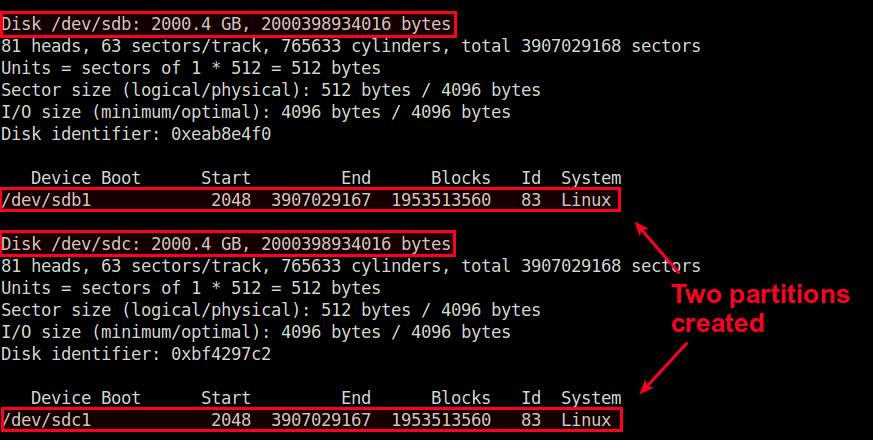This screenshot has height=440, width=873.
Task: Click the Blocks value 1953513560 for sdb1
Action: coord(442,200)
